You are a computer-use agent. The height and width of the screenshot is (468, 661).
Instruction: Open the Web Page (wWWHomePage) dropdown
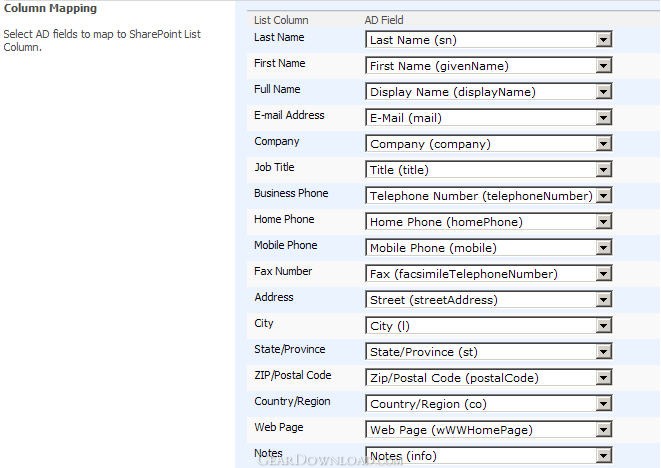click(489, 430)
